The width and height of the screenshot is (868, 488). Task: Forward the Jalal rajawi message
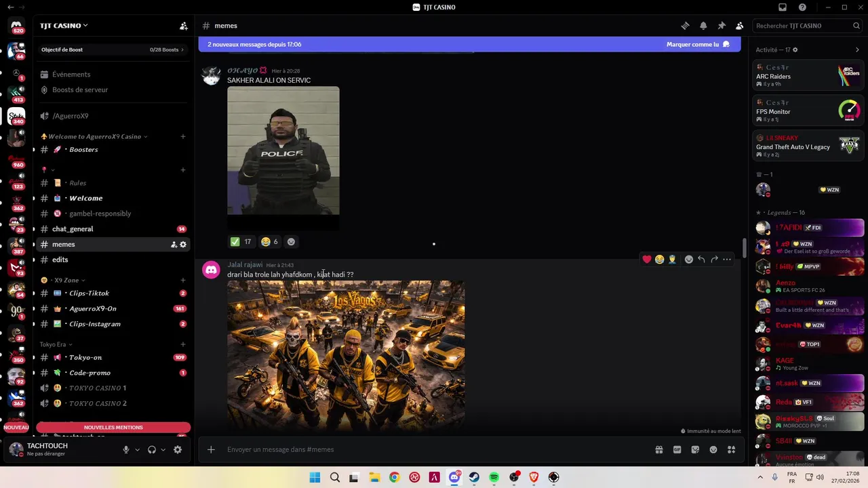pyautogui.click(x=714, y=259)
